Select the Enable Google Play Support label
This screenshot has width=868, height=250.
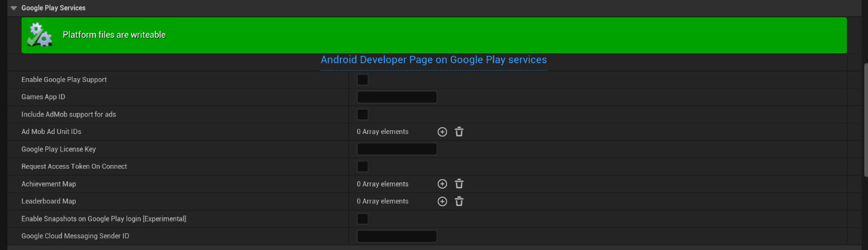pos(64,79)
